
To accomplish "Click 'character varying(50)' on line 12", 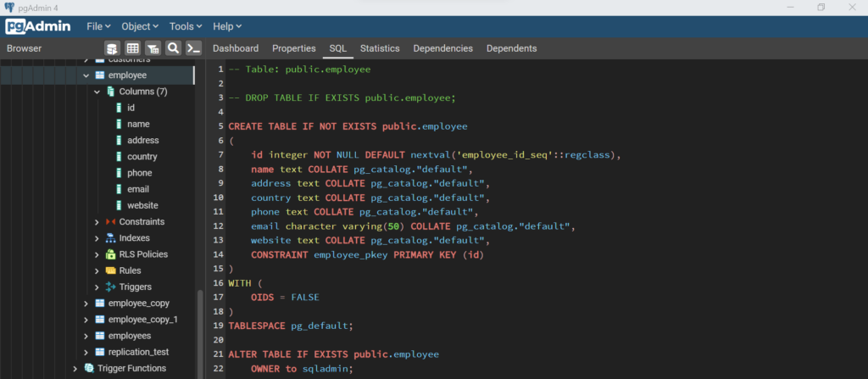I will click(345, 226).
